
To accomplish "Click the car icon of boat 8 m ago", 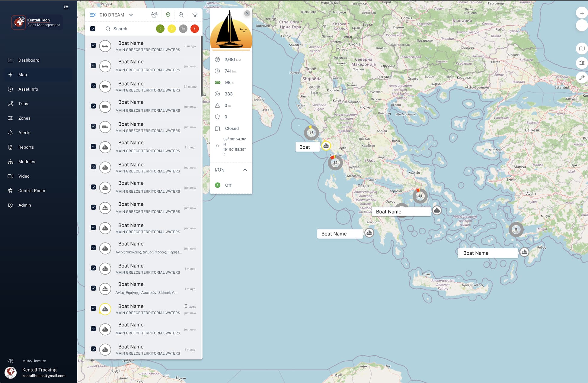I will [105, 46].
